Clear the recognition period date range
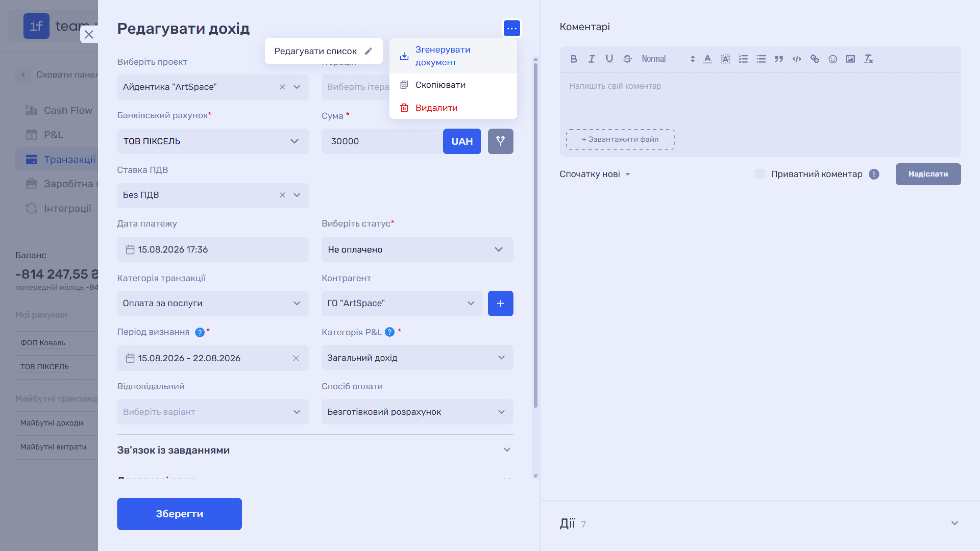The width and height of the screenshot is (980, 551). point(296,358)
